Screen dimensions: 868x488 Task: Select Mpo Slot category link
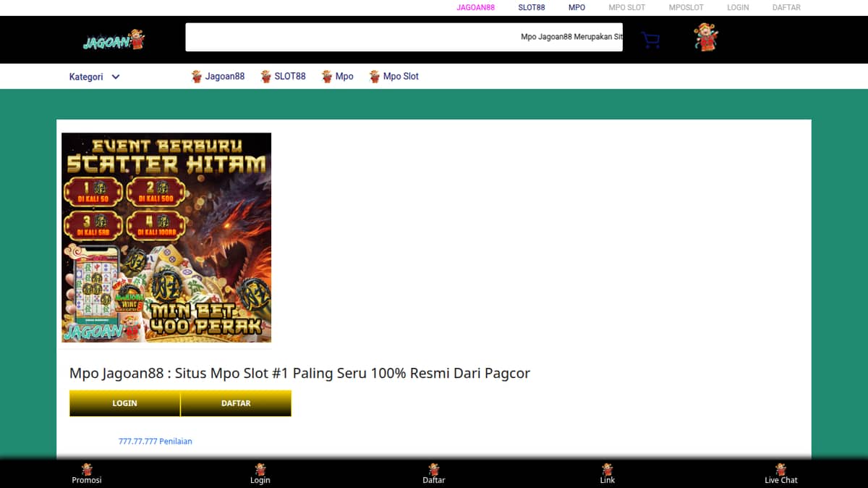click(x=401, y=76)
